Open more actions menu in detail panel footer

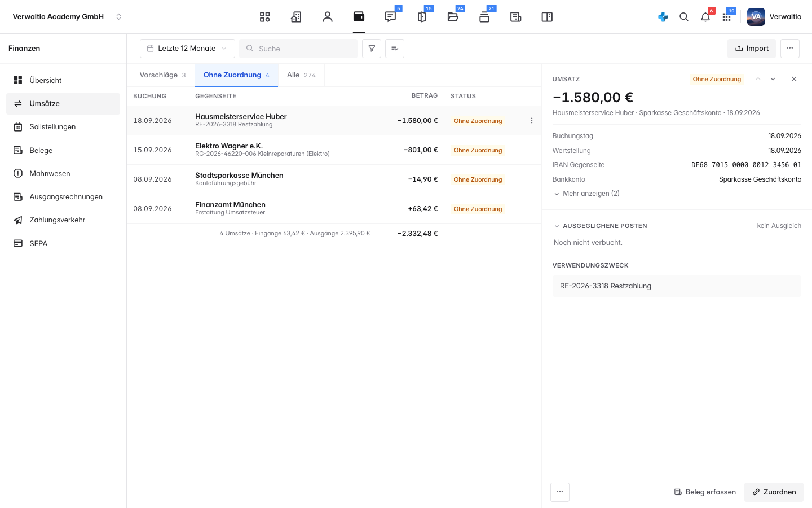click(560, 492)
